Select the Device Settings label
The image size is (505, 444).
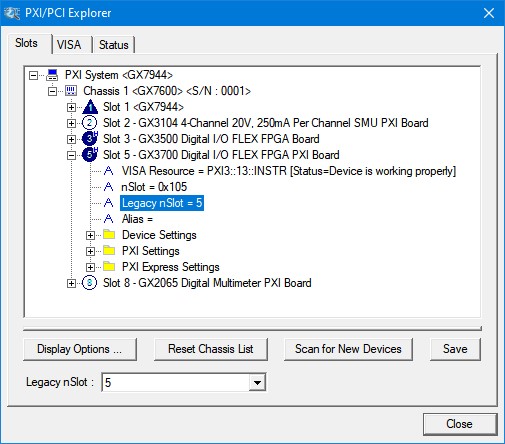click(x=159, y=235)
